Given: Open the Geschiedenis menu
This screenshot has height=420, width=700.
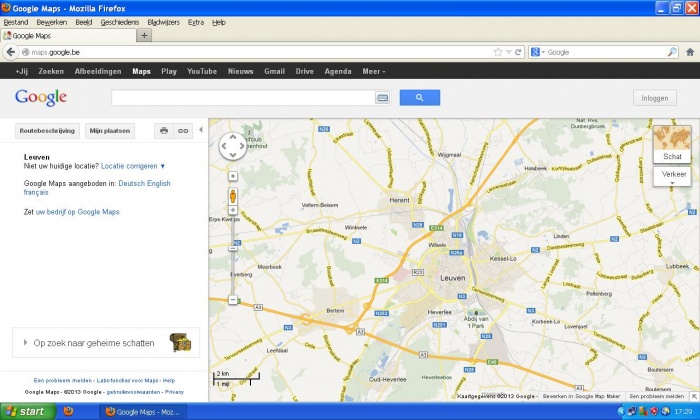Looking at the screenshot, I should click(120, 22).
